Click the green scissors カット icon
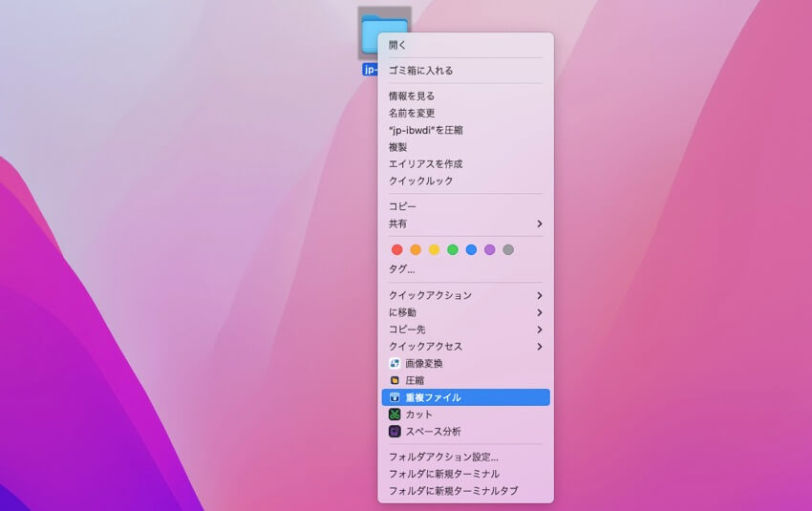Image resolution: width=812 pixels, height=511 pixels. click(395, 415)
